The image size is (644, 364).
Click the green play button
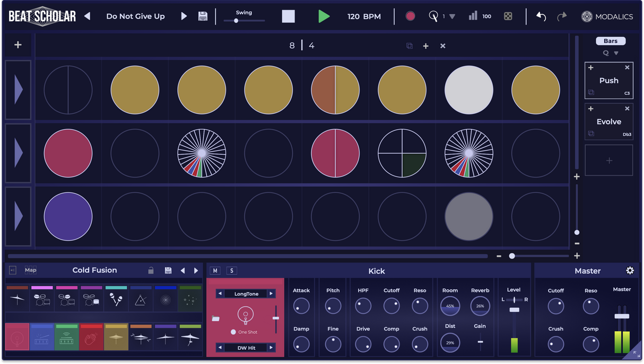click(x=324, y=16)
